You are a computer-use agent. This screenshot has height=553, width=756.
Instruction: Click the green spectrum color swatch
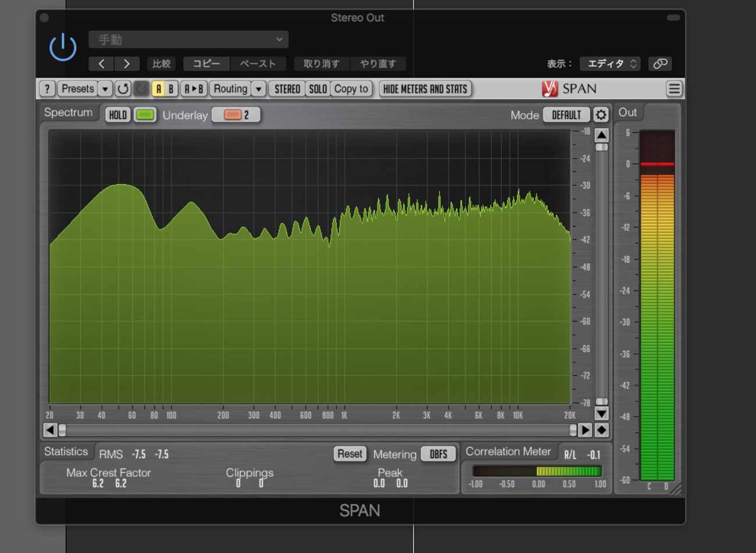[145, 115]
